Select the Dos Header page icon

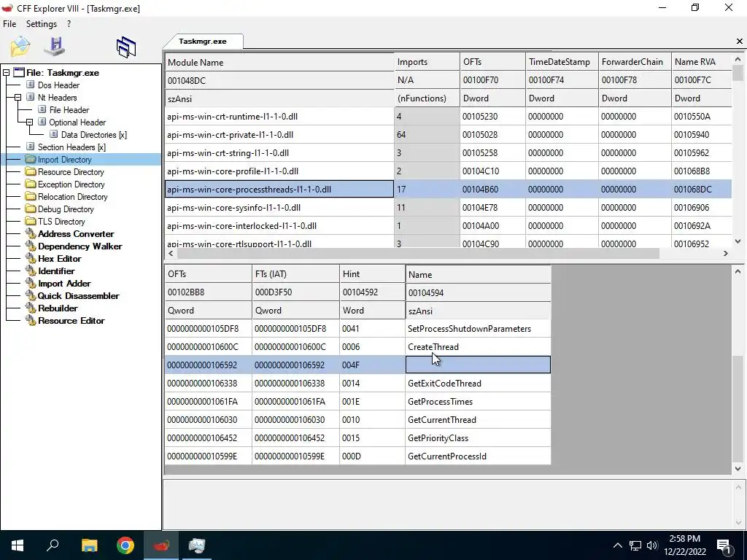click(31, 85)
